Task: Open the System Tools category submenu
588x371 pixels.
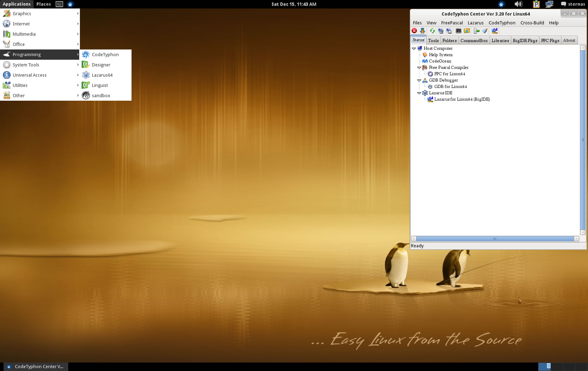Action: point(40,65)
